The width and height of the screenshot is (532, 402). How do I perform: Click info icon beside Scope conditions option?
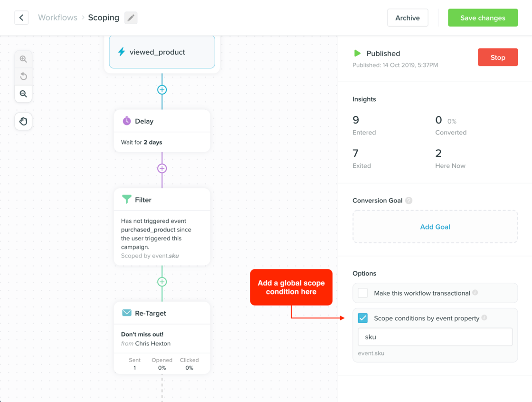(484, 318)
